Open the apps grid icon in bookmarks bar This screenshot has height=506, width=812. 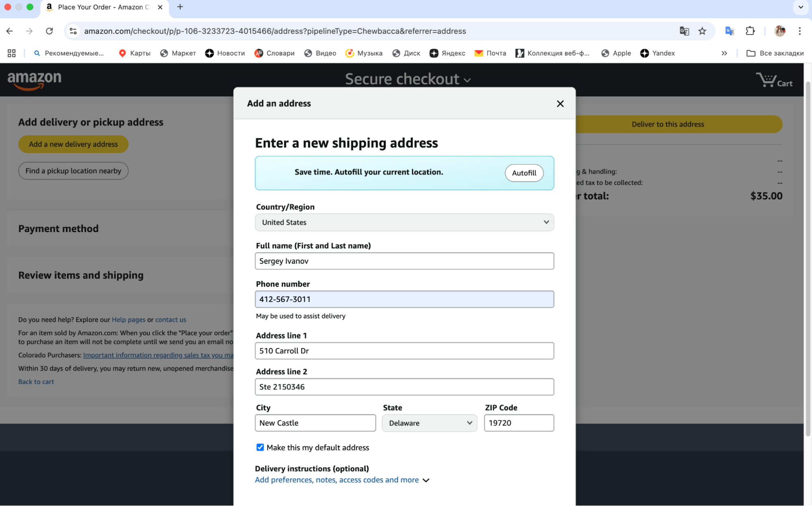pos(11,53)
